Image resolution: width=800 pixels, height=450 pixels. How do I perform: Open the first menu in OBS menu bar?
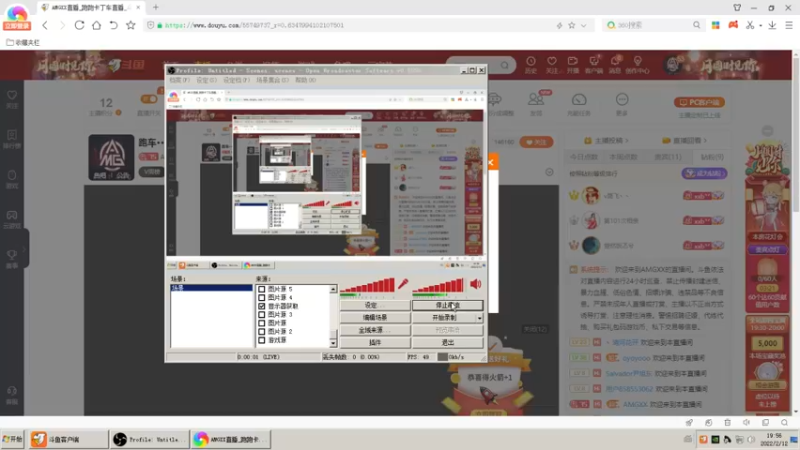179,80
